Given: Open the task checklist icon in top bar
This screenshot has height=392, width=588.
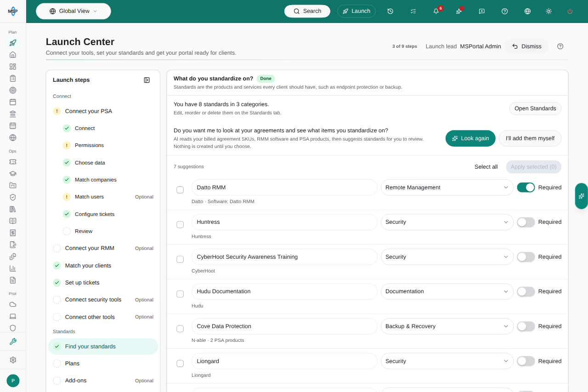Looking at the screenshot, I should click(x=413, y=11).
